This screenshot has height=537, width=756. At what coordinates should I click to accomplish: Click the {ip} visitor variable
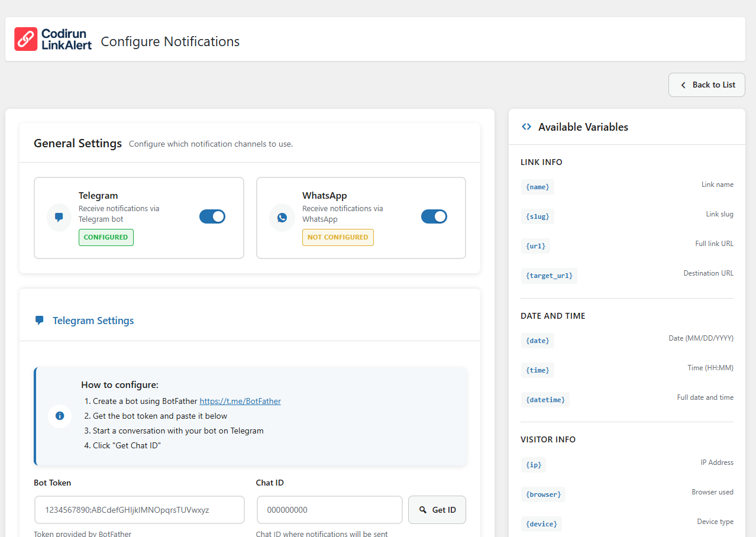tap(533, 465)
